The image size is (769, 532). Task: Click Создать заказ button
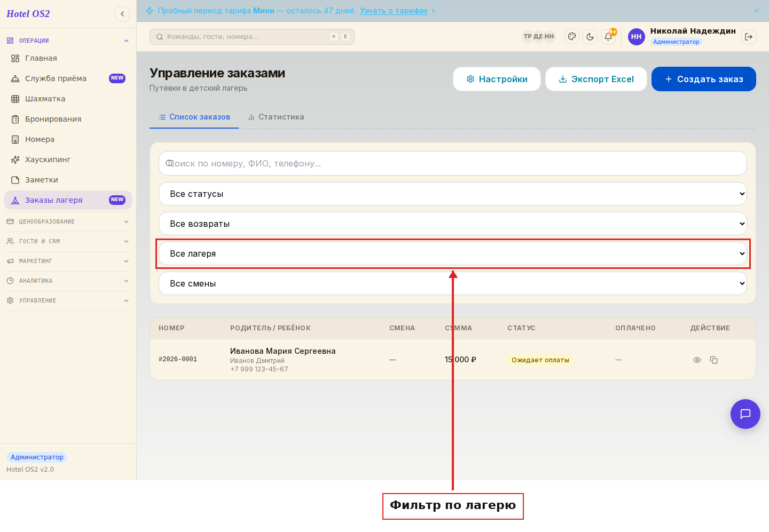pos(704,79)
